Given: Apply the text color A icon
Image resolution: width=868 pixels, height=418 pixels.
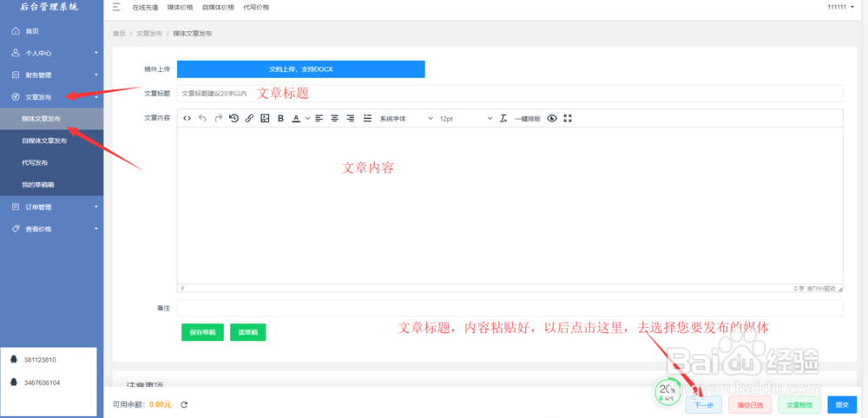Looking at the screenshot, I should (296, 118).
